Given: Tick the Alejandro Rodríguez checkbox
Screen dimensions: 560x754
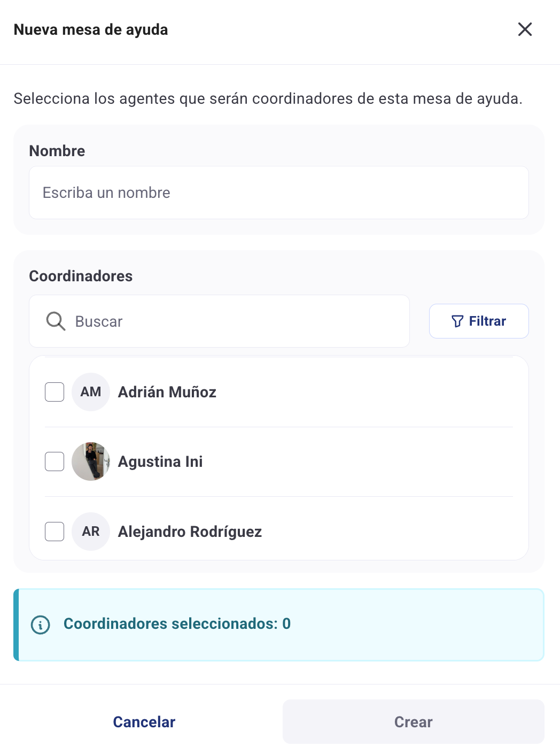Looking at the screenshot, I should pos(55,532).
